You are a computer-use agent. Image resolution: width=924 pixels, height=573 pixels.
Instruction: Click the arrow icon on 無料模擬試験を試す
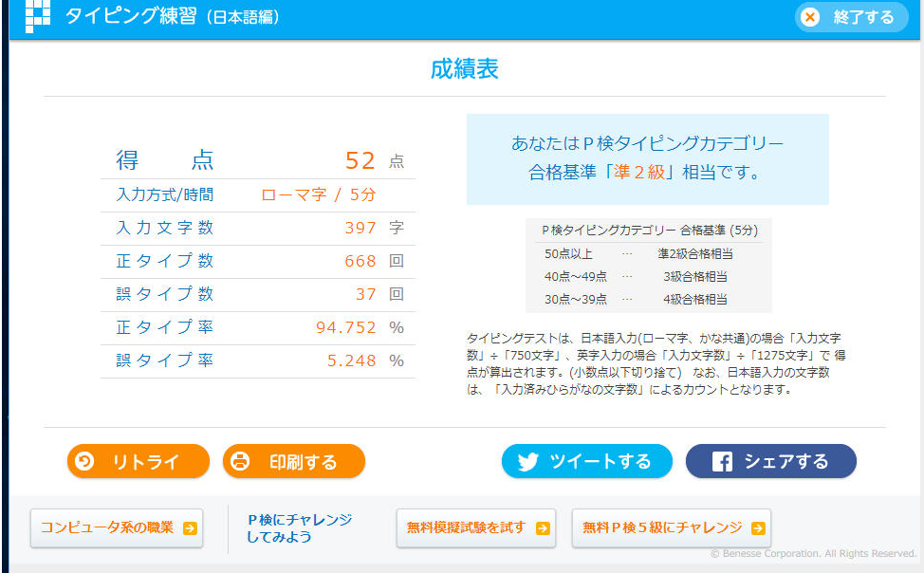[543, 528]
